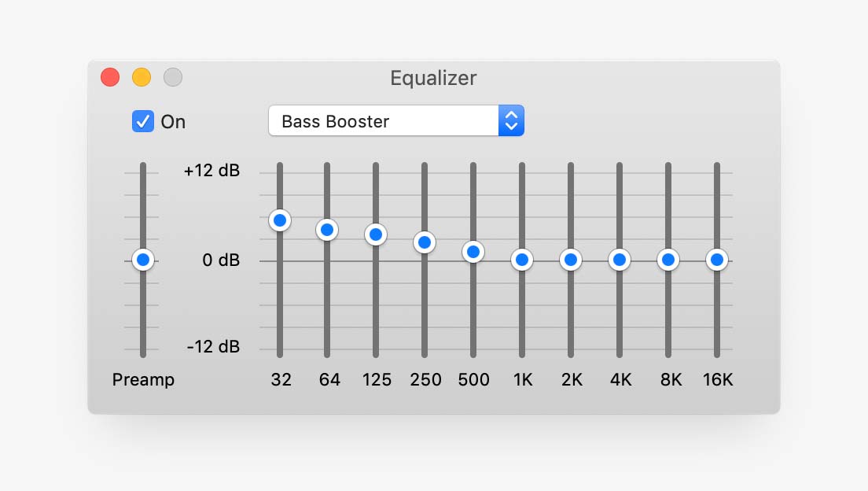Click the On label beside the checkbox
868x491 pixels.
tap(173, 122)
